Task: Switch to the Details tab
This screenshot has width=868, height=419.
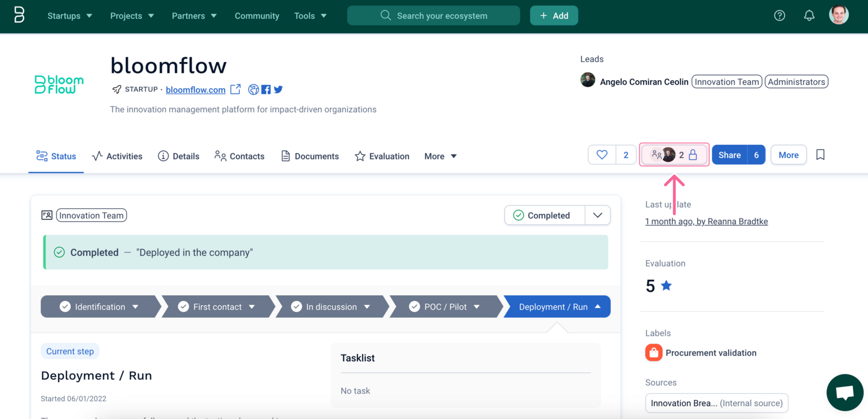Action: 178,156
